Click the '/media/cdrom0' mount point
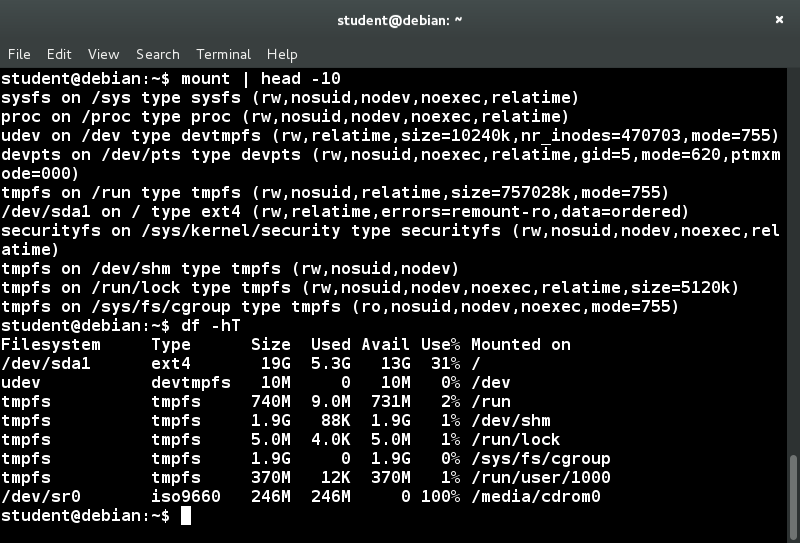Screen dimensions: 800x543 pos(536,497)
